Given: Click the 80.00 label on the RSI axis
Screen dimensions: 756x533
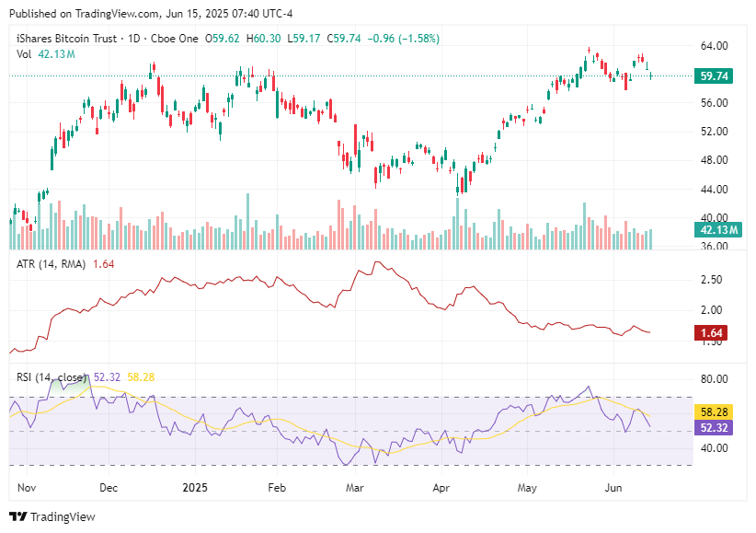Looking at the screenshot, I should (x=714, y=379).
